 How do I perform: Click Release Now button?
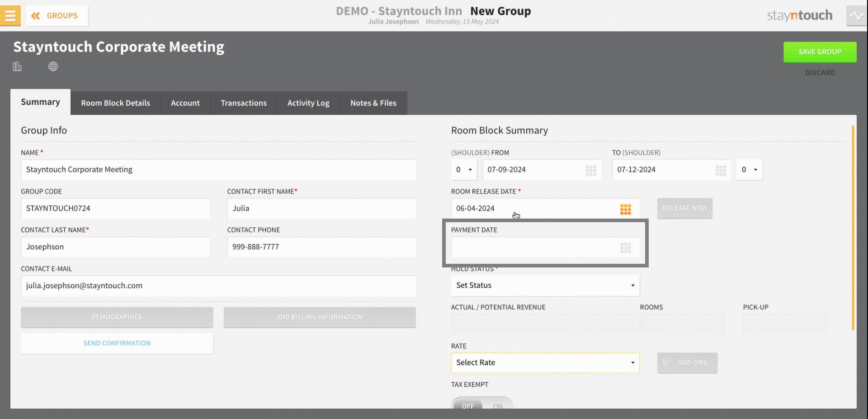[685, 209]
